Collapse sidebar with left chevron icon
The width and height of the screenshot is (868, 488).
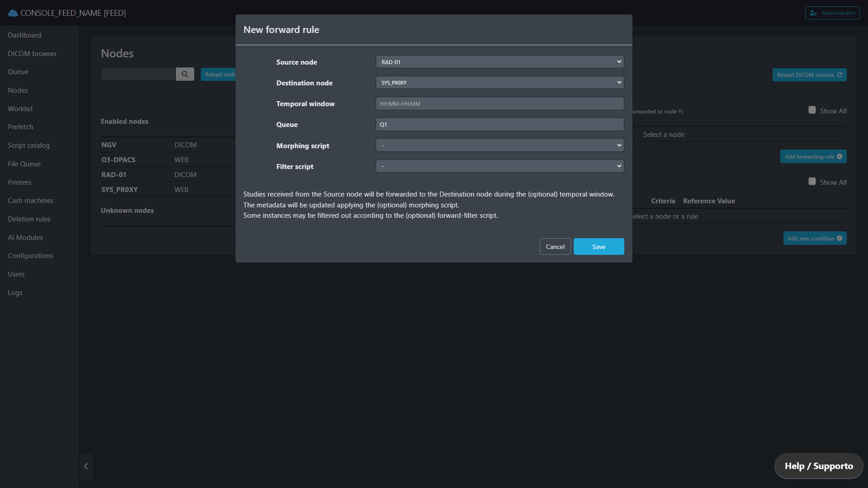tap(86, 466)
